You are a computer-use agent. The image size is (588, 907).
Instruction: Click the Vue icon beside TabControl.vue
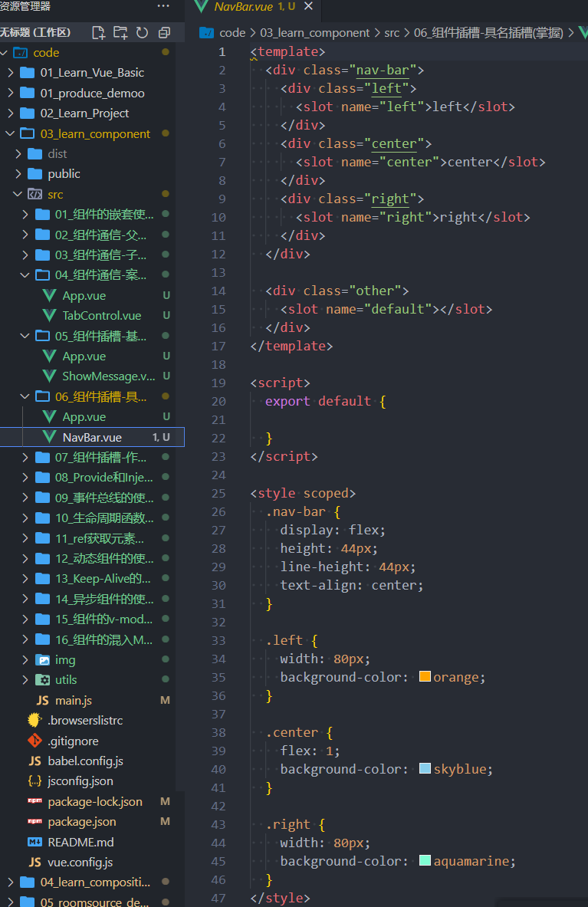click(x=49, y=315)
